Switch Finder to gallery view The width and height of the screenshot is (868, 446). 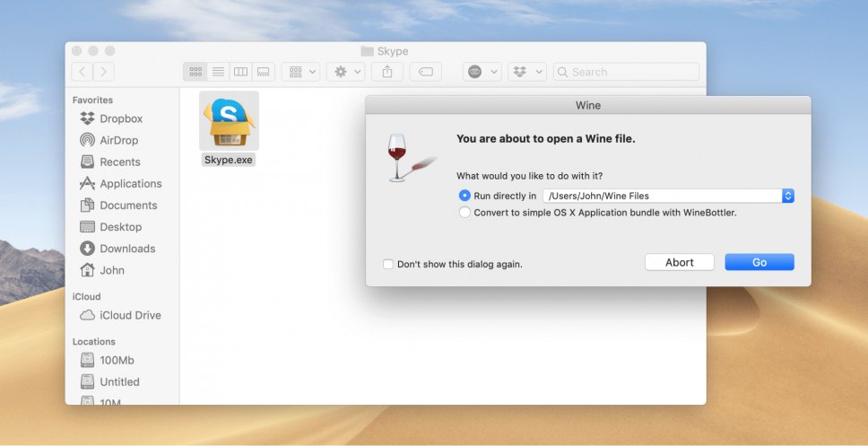(x=264, y=72)
